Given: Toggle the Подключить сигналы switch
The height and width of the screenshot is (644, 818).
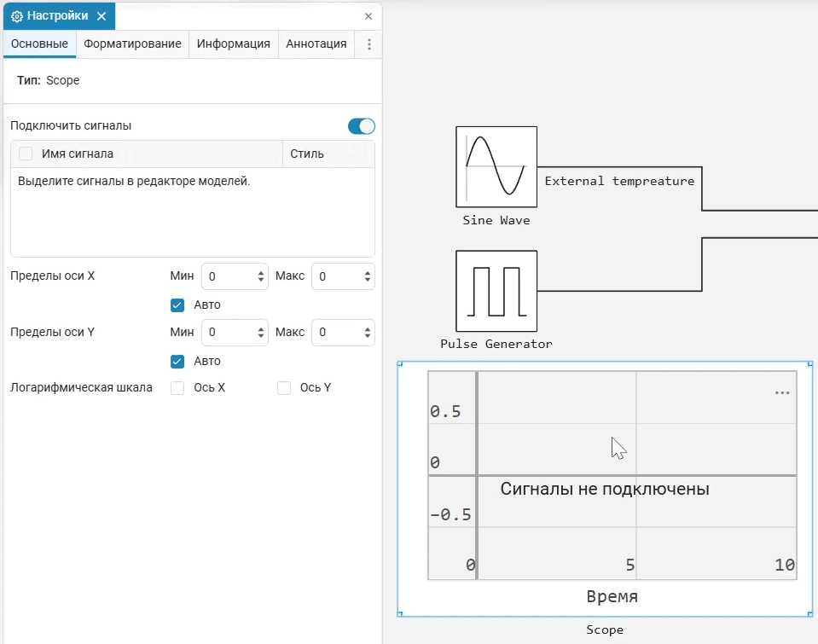Looking at the screenshot, I should [362, 126].
